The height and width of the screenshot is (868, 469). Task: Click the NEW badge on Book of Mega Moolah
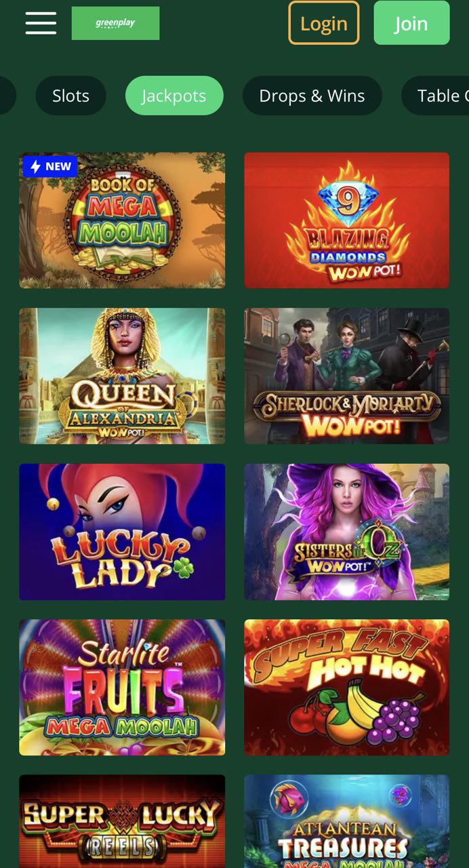(x=50, y=166)
